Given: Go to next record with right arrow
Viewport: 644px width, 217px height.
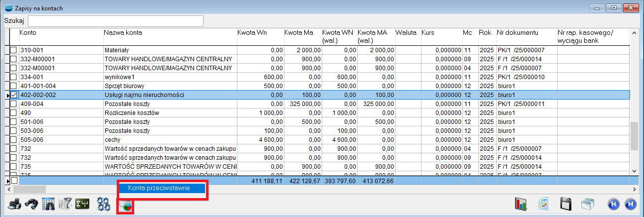Looking at the screenshot, I should 630,204.
